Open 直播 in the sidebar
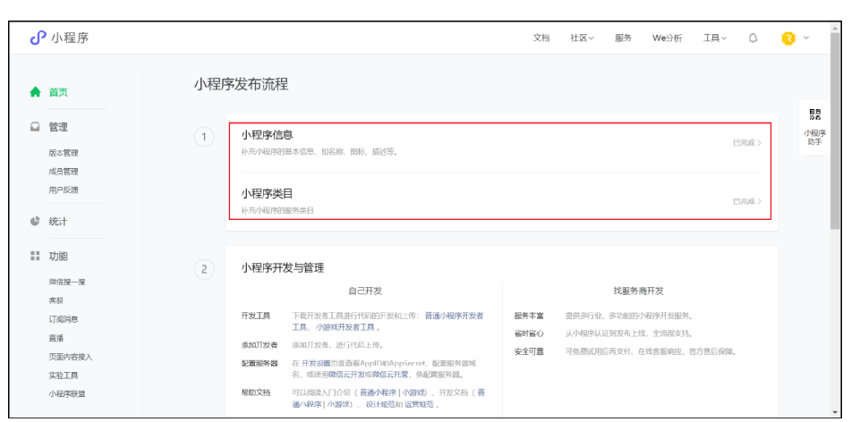 tap(55, 338)
